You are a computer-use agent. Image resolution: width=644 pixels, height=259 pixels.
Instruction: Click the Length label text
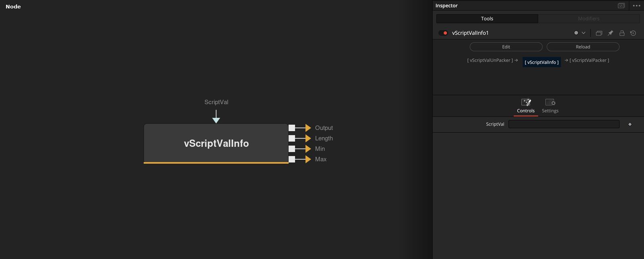[324, 138]
